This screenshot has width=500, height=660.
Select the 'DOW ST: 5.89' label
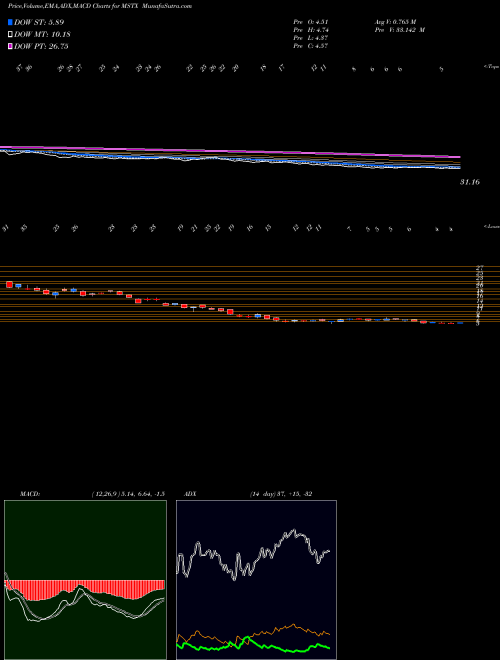[x=39, y=22]
